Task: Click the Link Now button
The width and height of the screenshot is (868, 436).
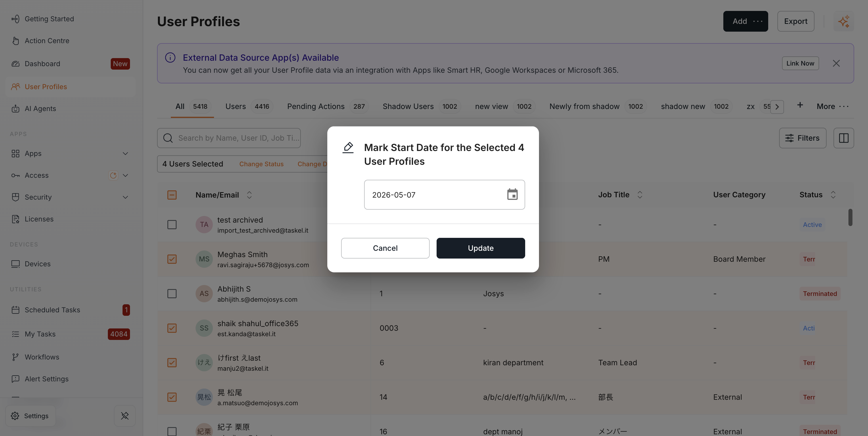Action: pos(800,63)
